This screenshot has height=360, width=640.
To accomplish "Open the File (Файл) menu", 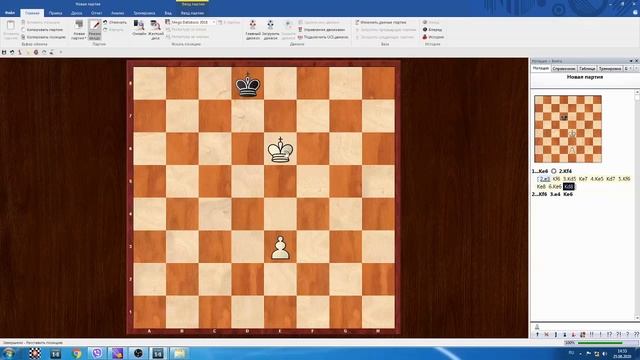I will 10,13.
